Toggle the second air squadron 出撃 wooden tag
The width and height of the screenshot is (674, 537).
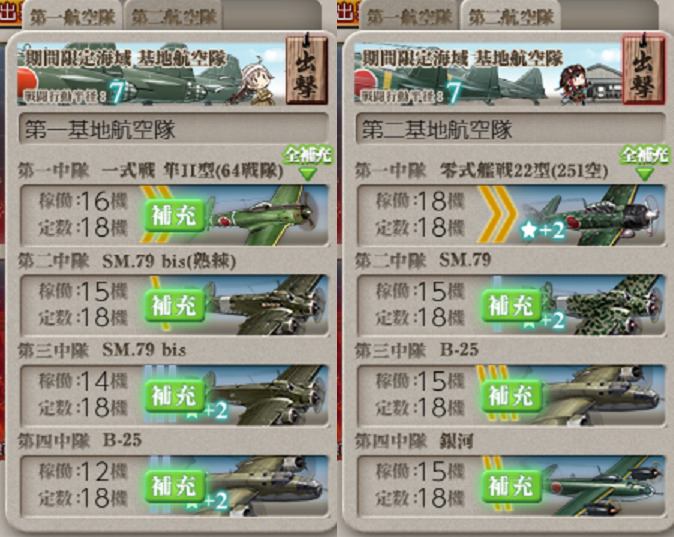pyautogui.click(x=643, y=71)
